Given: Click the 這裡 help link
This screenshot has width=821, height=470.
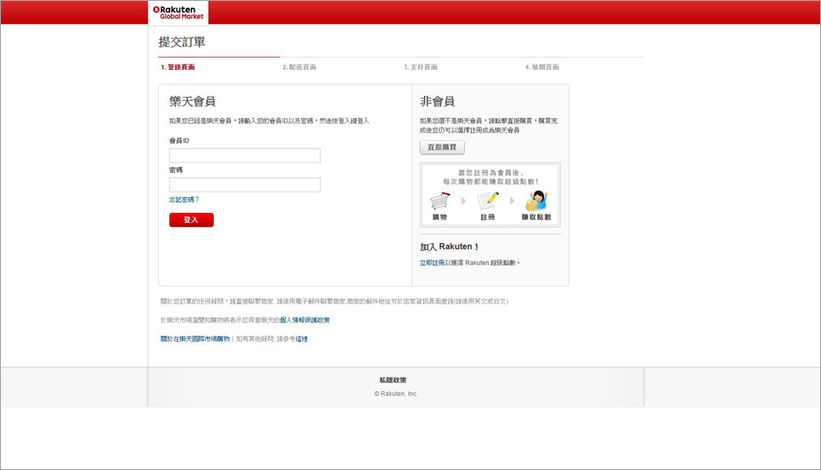Looking at the screenshot, I should click(301, 339).
